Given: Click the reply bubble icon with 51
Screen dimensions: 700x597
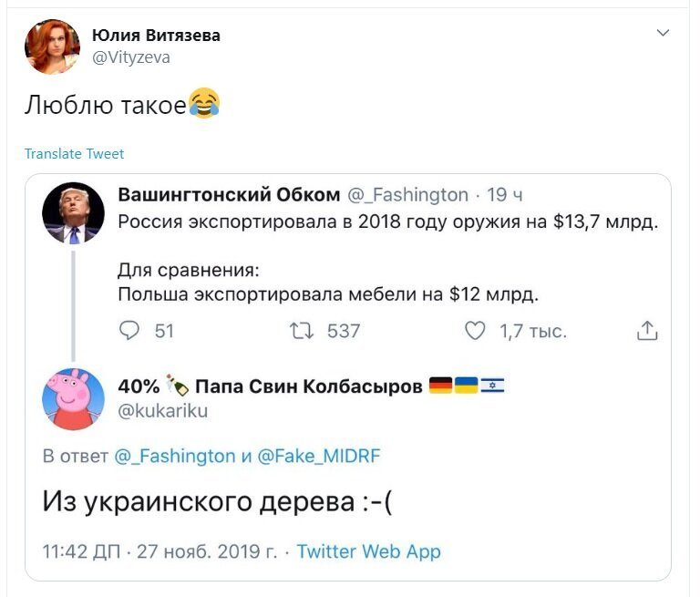Looking at the screenshot, I should [x=129, y=331].
